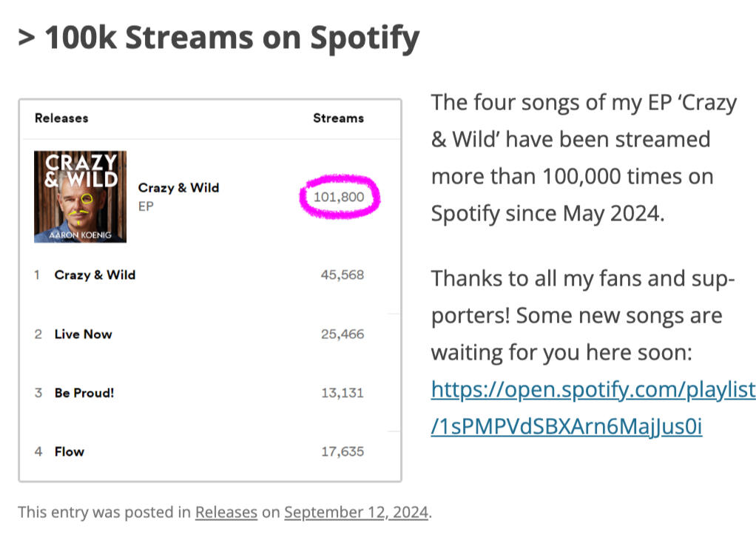The width and height of the screenshot is (756, 549).
Task: Click the 25,466 stream count
Action: pos(342,334)
